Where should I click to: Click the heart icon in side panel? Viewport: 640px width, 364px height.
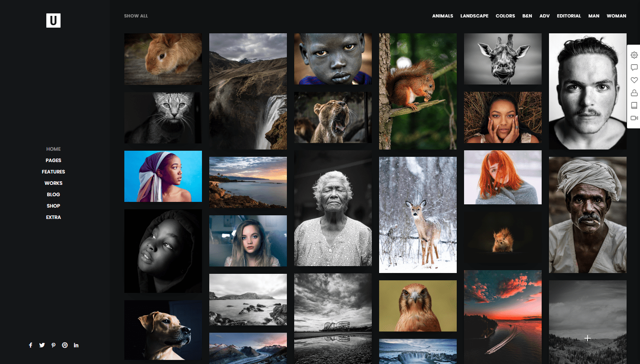coord(634,80)
